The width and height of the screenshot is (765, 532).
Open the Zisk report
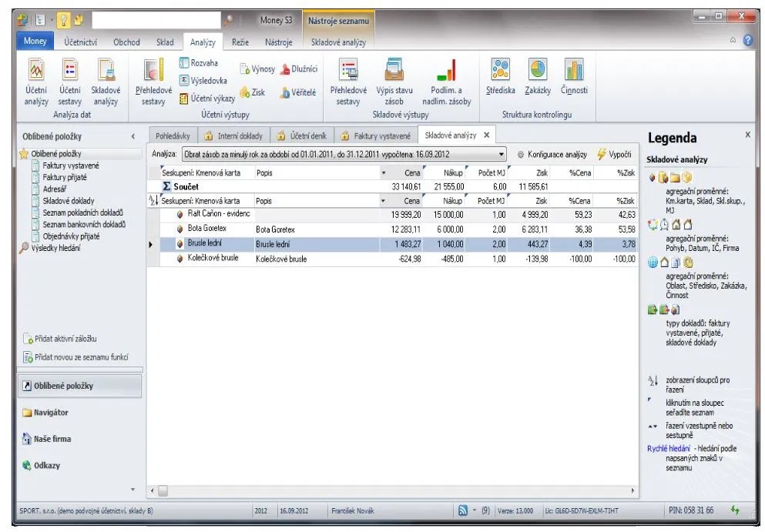pyautogui.click(x=252, y=92)
